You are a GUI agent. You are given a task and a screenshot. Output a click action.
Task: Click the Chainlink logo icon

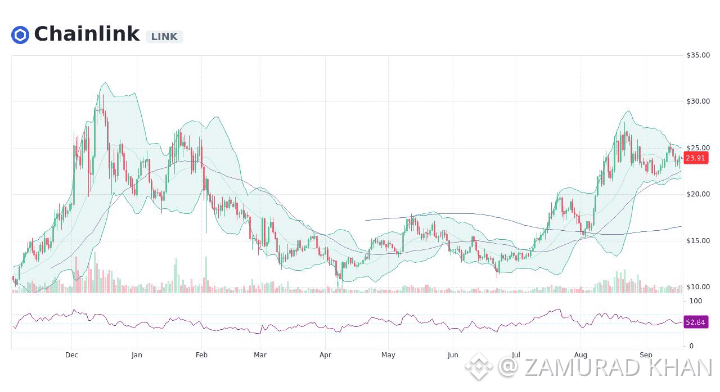click(x=20, y=35)
